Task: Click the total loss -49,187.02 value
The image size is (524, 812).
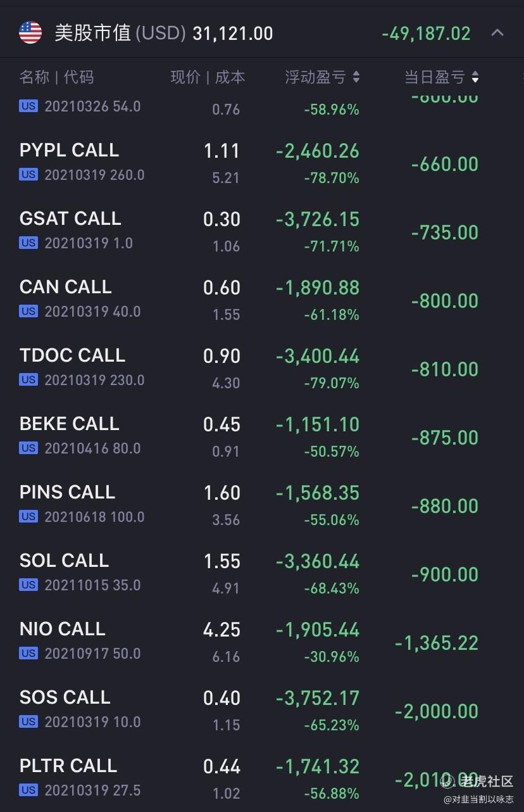Action: (426, 33)
